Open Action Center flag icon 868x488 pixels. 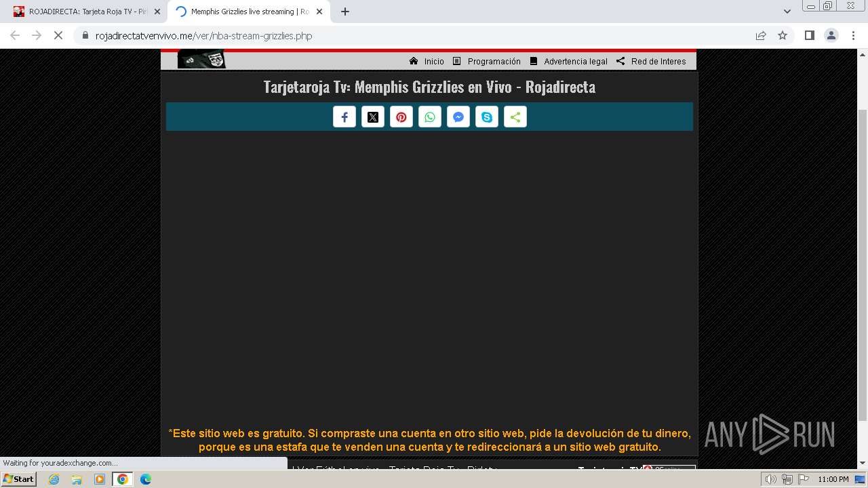tap(803, 479)
